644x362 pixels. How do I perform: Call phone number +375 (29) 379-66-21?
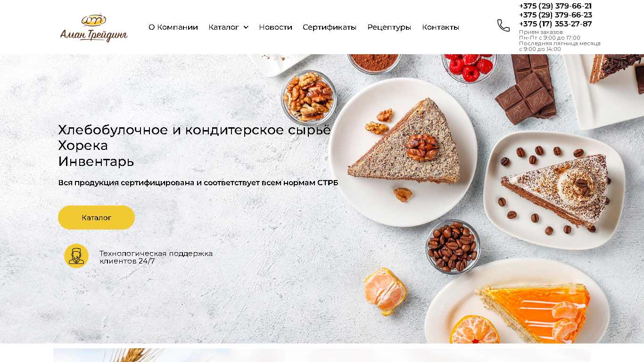(555, 6)
